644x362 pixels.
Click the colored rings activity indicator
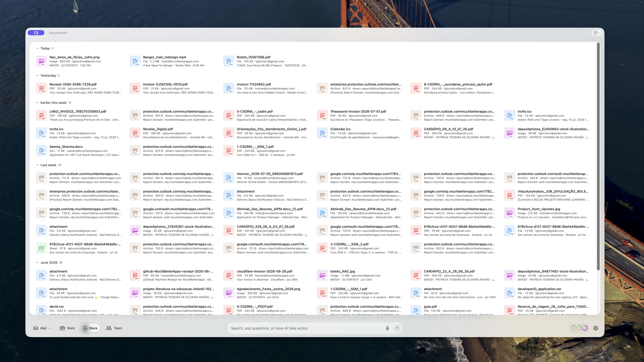[x=579, y=328]
